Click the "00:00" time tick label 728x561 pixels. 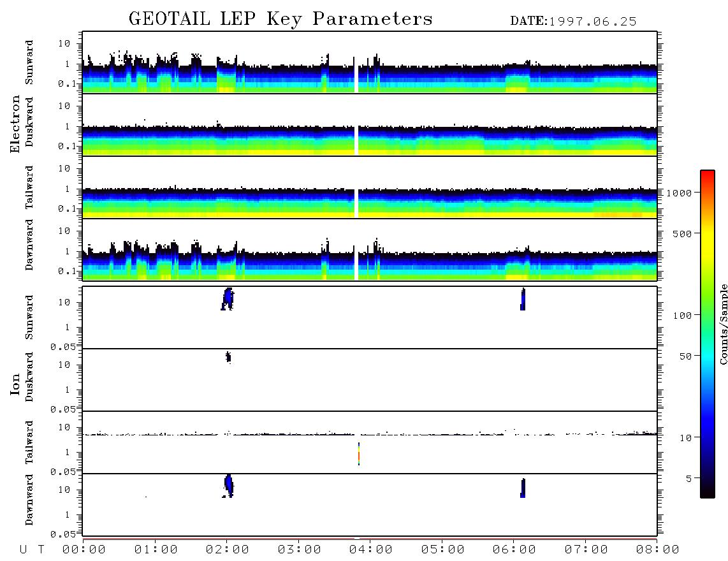[x=84, y=550]
